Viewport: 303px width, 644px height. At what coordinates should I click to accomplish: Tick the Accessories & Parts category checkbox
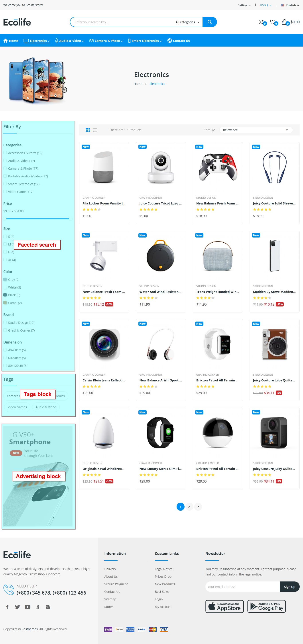(x=5, y=153)
